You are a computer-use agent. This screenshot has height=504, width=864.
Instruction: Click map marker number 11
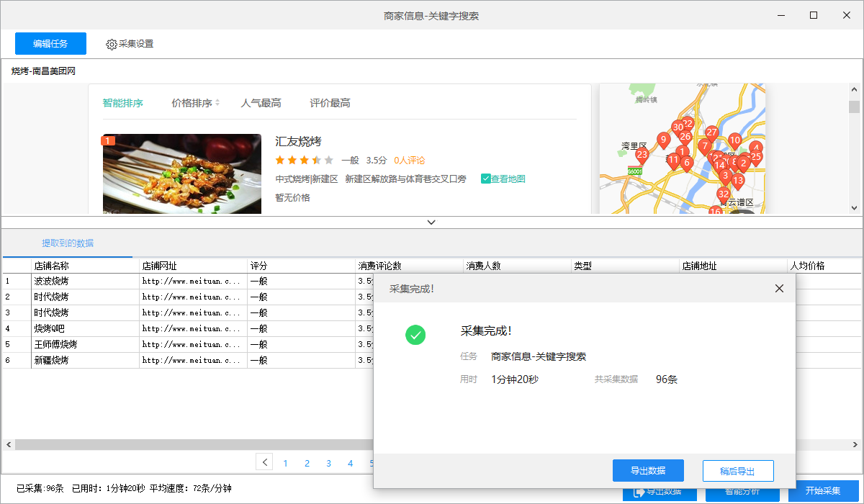673,161
